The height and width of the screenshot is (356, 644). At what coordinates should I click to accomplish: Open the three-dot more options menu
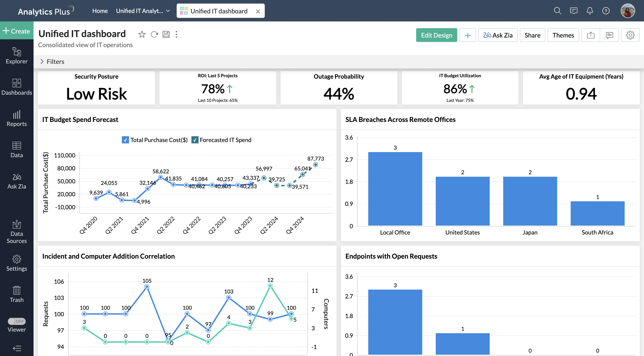click(x=176, y=34)
